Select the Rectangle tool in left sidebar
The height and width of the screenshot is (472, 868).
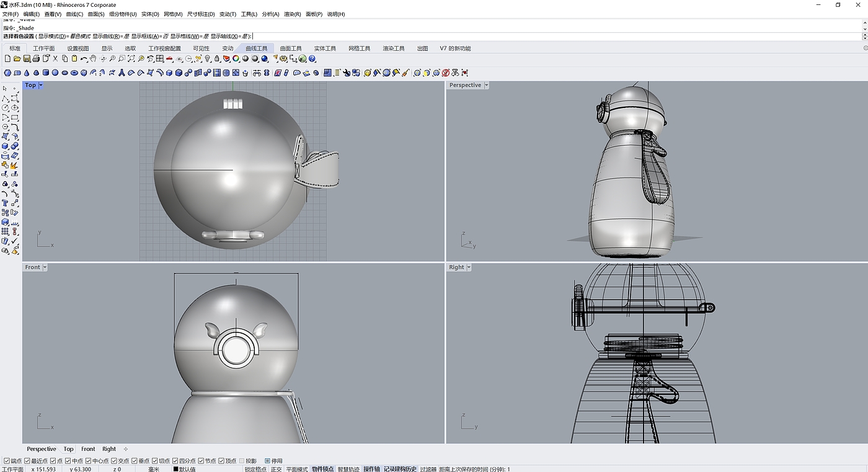tap(15, 117)
